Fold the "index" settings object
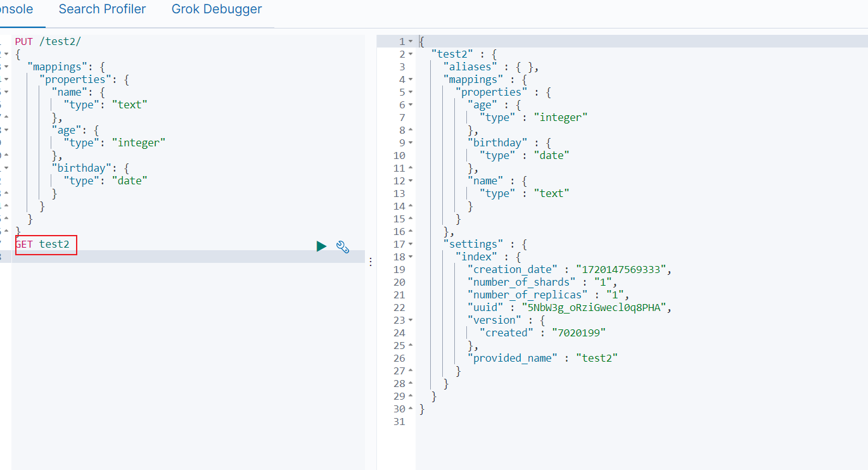868x470 pixels. tap(410, 257)
